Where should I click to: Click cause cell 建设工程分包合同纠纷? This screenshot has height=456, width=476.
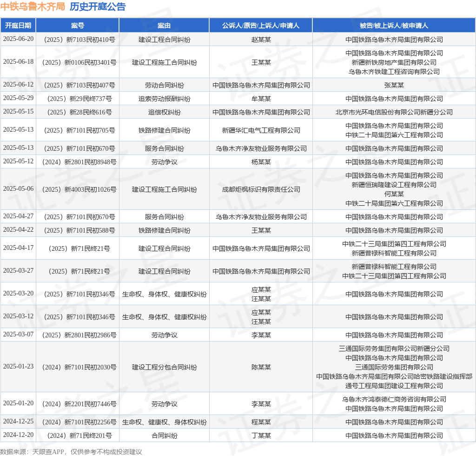[x=164, y=367]
